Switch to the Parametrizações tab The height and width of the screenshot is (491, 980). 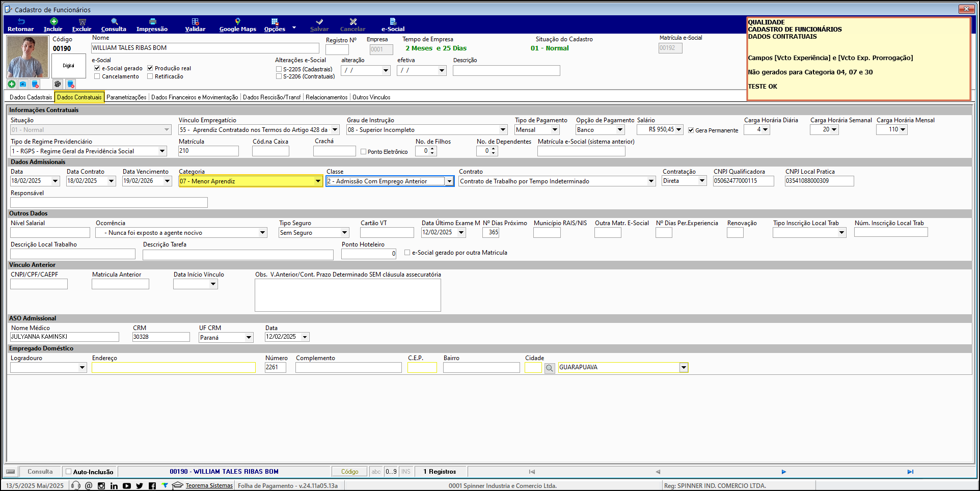point(126,97)
